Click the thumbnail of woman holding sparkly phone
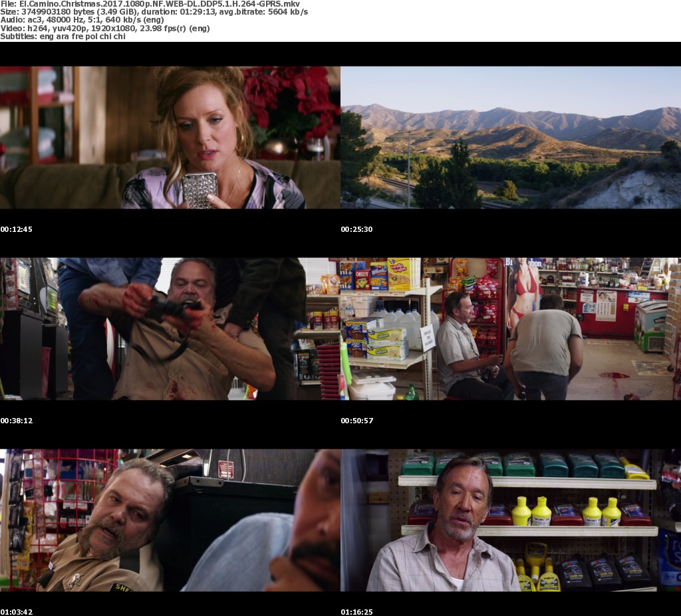The width and height of the screenshot is (681, 616). (170, 138)
